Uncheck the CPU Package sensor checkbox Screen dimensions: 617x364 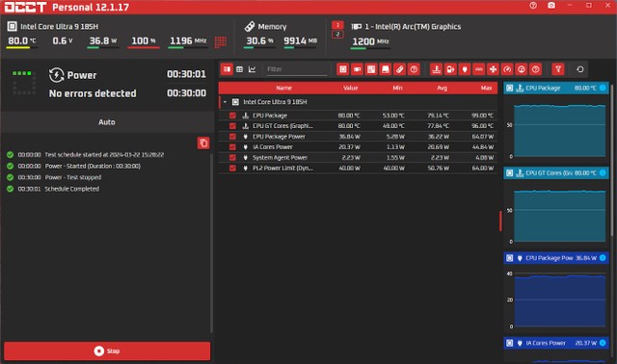click(232, 116)
